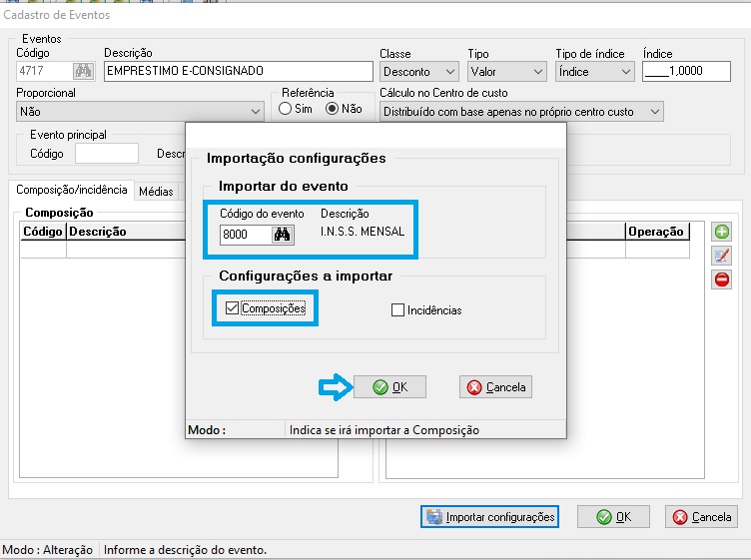The width and height of the screenshot is (751, 560).
Task: Enable the Incidências checkbox
Action: pos(397,310)
